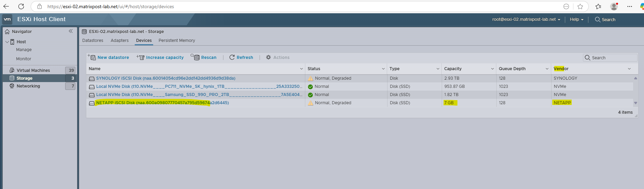The width and height of the screenshot is (644, 189).
Task: Open the NETAPP iSCSI Disk link
Action: pos(162,103)
